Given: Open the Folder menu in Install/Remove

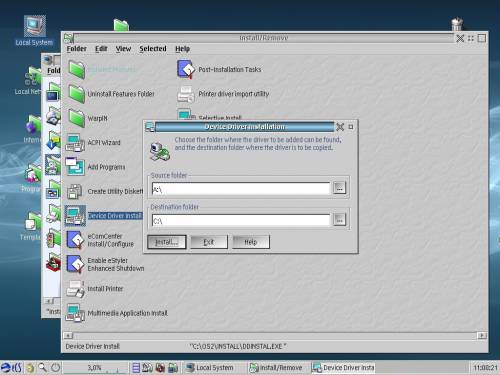Looking at the screenshot, I should click(76, 49).
